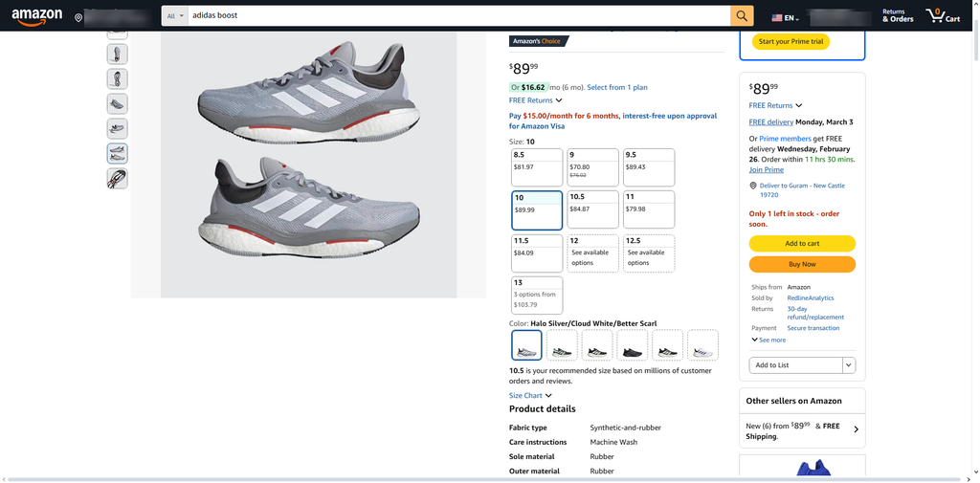Start your Prime trial

click(x=791, y=42)
